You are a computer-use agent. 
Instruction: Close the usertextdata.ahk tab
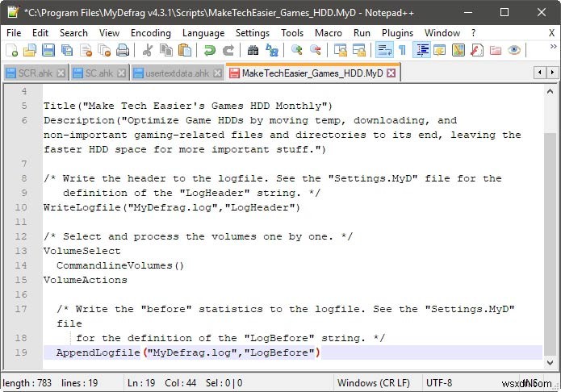click(x=217, y=73)
